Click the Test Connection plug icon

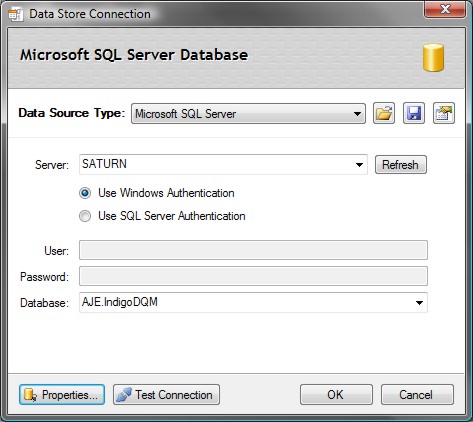click(x=124, y=395)
